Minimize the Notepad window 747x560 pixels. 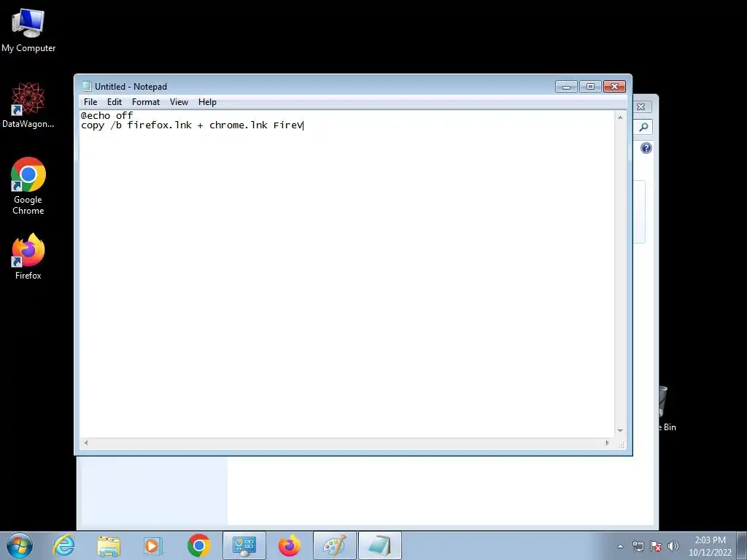coord(566,87)
